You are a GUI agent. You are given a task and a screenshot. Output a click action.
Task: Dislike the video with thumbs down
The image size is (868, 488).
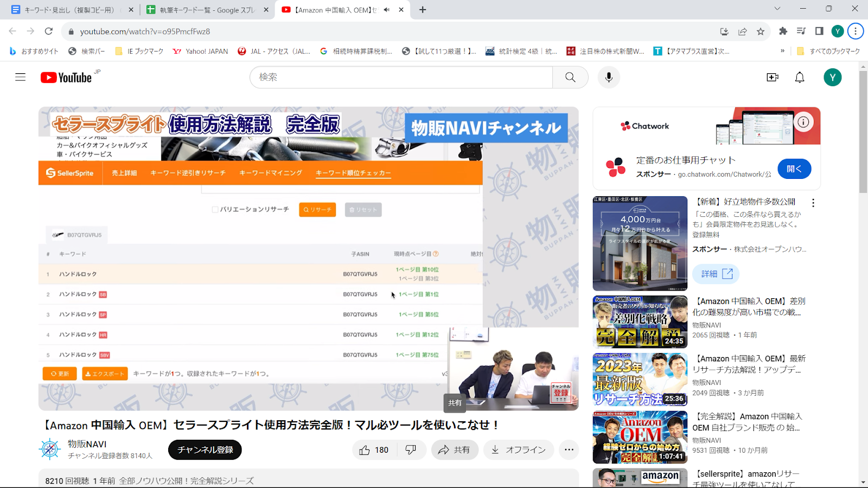coord(411,450)
